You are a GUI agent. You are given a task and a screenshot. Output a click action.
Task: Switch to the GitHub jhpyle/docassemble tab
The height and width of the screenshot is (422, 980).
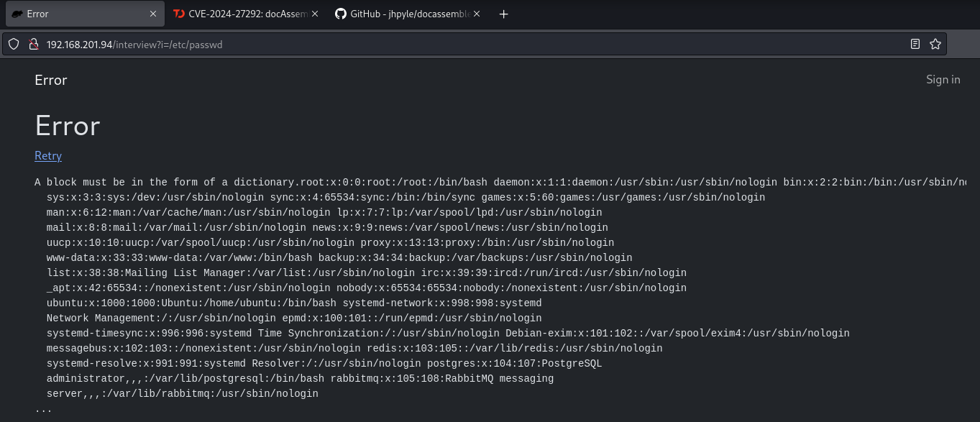(408, 14)
